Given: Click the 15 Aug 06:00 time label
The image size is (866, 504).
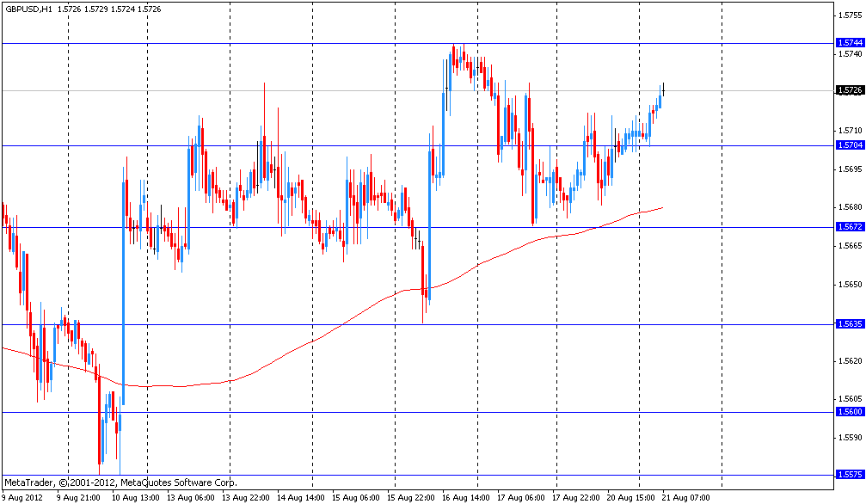Looking at the screenshot, I should [356, 497].
